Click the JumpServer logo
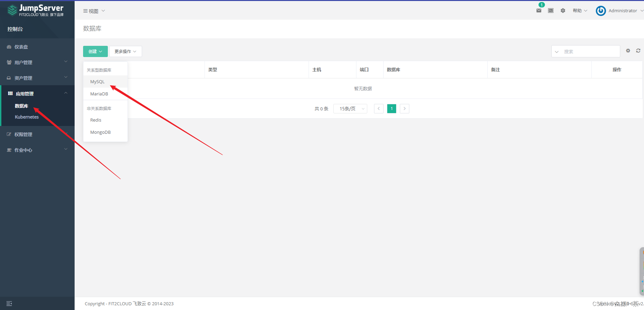The height and width of the screenshot is (310, 644). click(x=35, y=10)
